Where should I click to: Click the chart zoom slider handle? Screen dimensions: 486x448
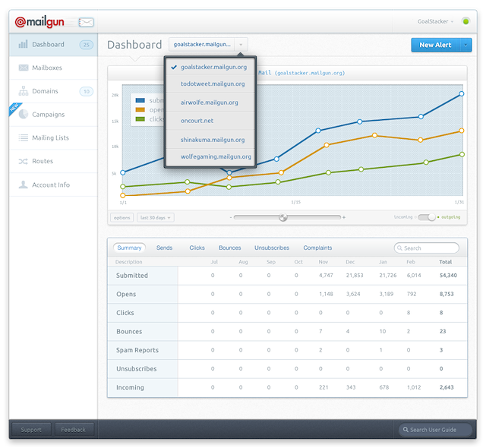click(x=283, y=217)
